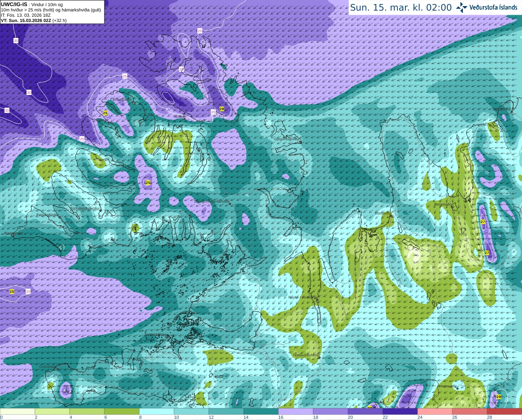
Task: Click the 'IT: Fös. 13. 03. 2026 18Z' line
Action: (26, 15)
